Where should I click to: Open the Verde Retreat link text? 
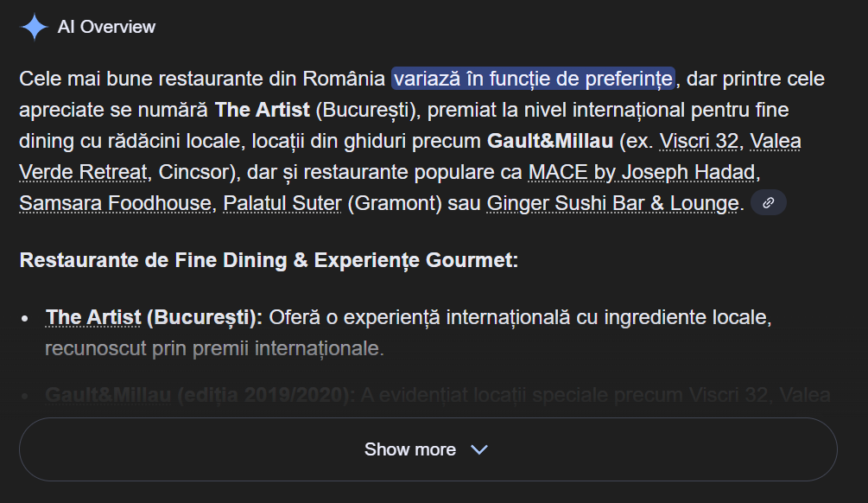click(x=83, y=172)
